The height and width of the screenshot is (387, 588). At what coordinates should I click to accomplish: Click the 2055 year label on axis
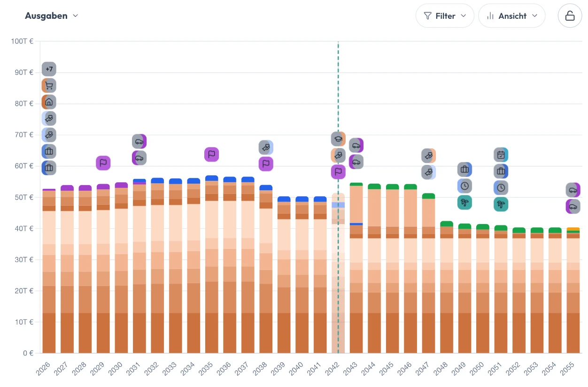point(568,368)
